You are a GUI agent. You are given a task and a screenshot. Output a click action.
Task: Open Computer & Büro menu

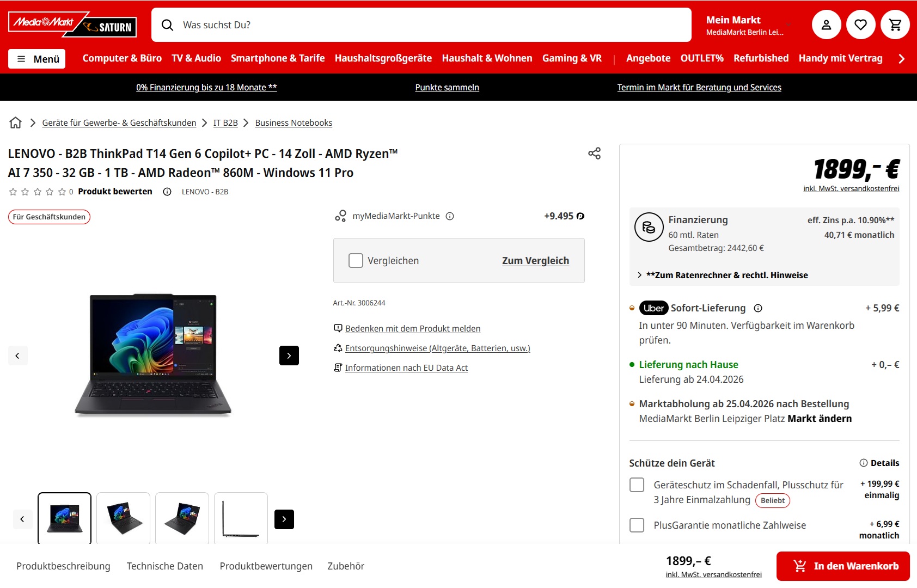point(122,58)
